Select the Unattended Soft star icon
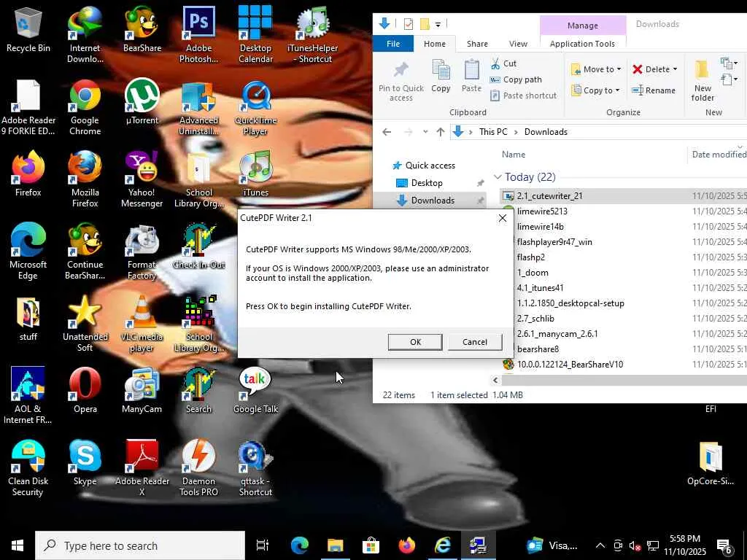 pyautogui.click(x=85, y=324)
